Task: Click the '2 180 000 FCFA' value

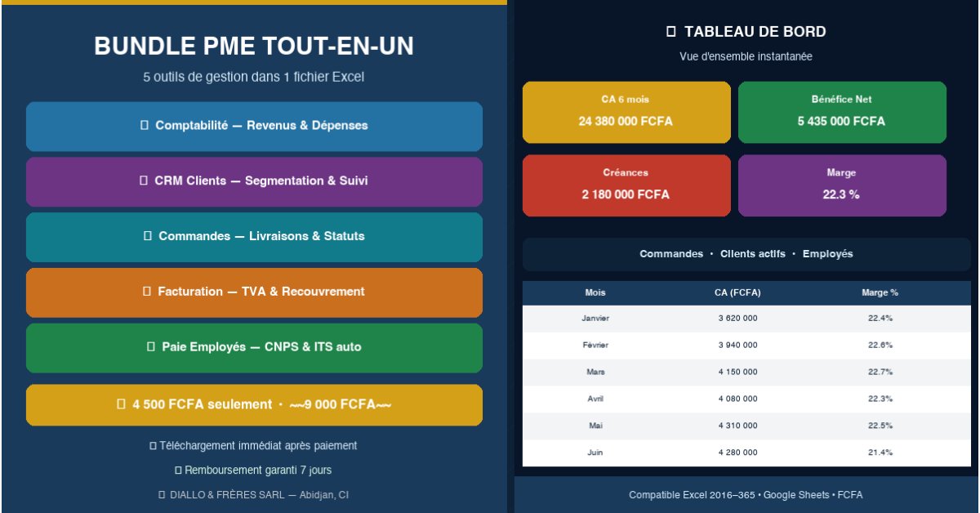Action: coord(626,195)
